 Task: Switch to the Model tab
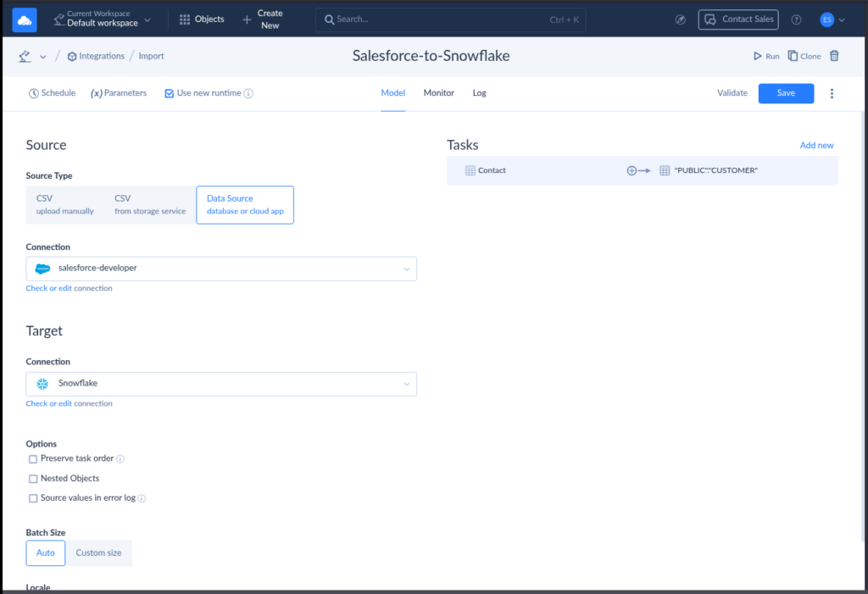pos(393,93)
